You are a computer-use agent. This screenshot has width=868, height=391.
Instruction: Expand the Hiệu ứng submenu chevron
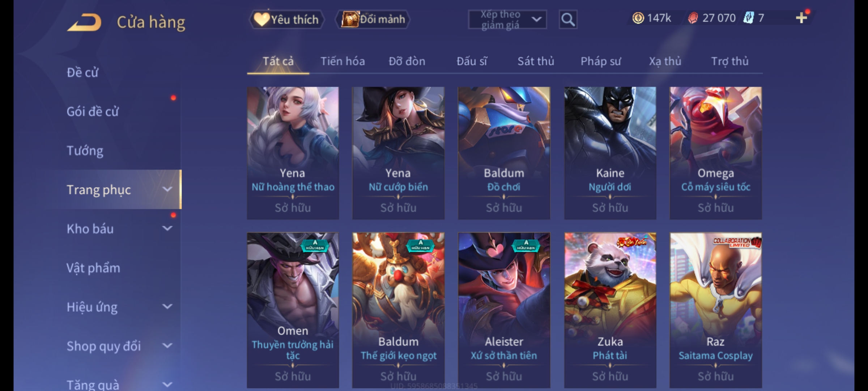tap(167, 307)
